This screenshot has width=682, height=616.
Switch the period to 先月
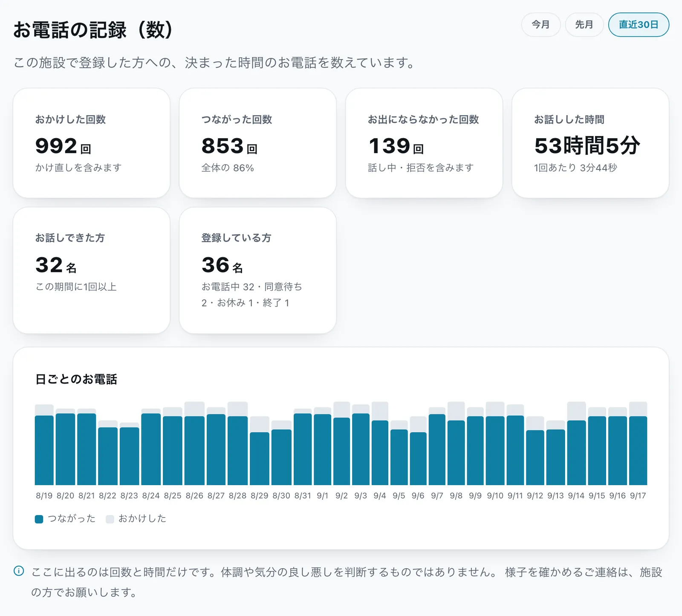click(584, 25)
